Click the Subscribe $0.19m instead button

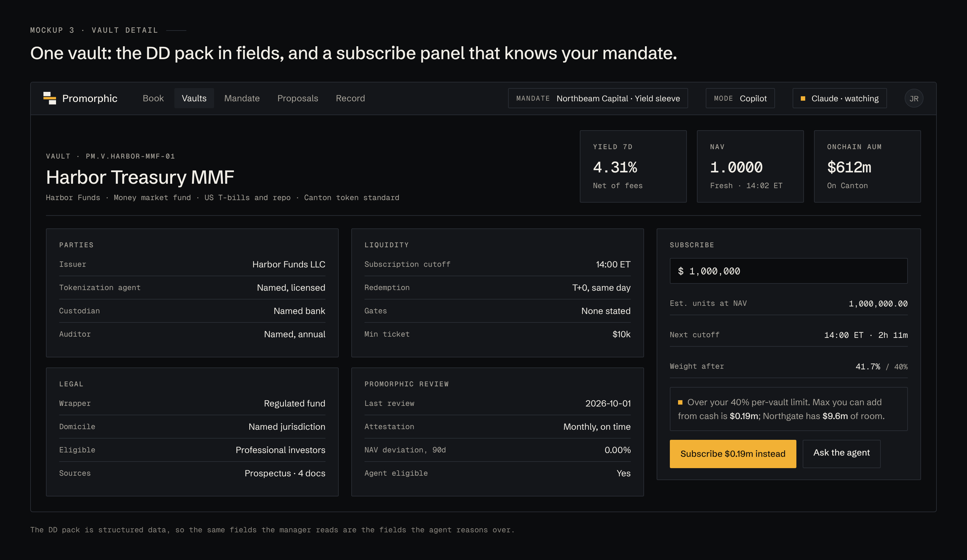pyautogui.click(x=732, y=454)
